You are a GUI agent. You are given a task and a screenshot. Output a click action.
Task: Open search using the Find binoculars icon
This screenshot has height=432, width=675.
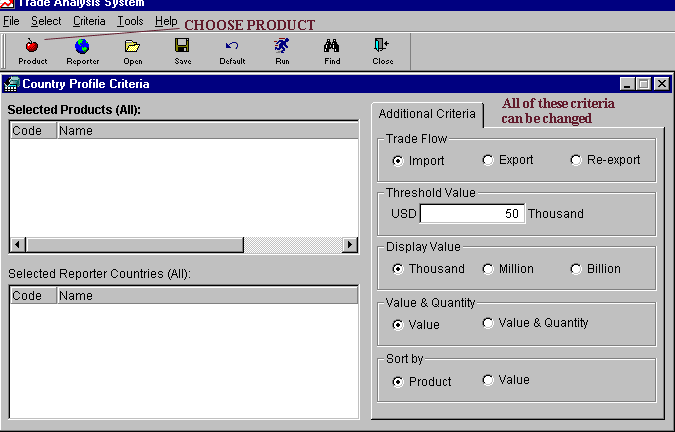tap(332, 46)
